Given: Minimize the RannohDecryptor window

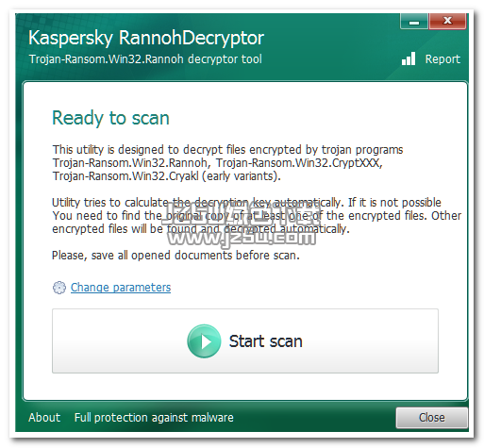Looking at the screenshot, I should [414, 22].
